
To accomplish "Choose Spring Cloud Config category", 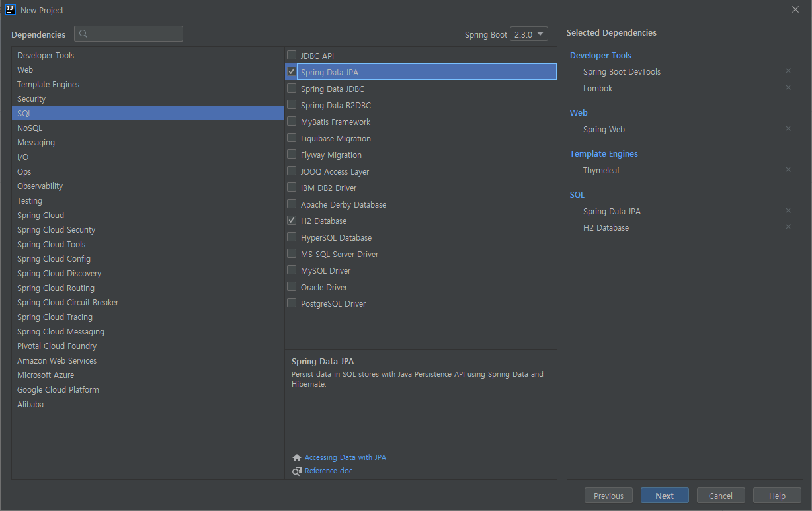I will tap(54, 258).
